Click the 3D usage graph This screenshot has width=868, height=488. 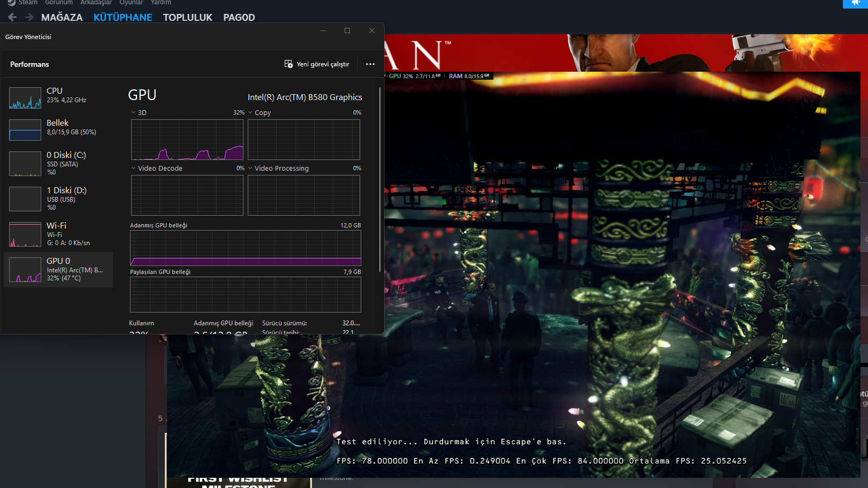[187, 140]
